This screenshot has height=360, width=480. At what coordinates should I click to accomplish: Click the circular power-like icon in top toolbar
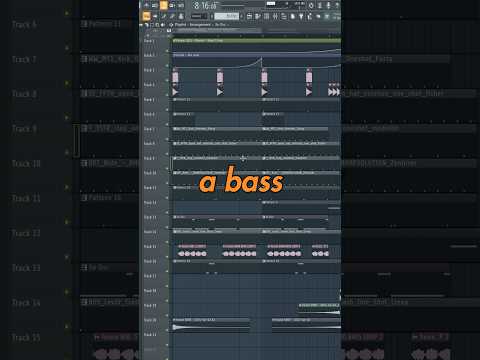click(311, 5)
